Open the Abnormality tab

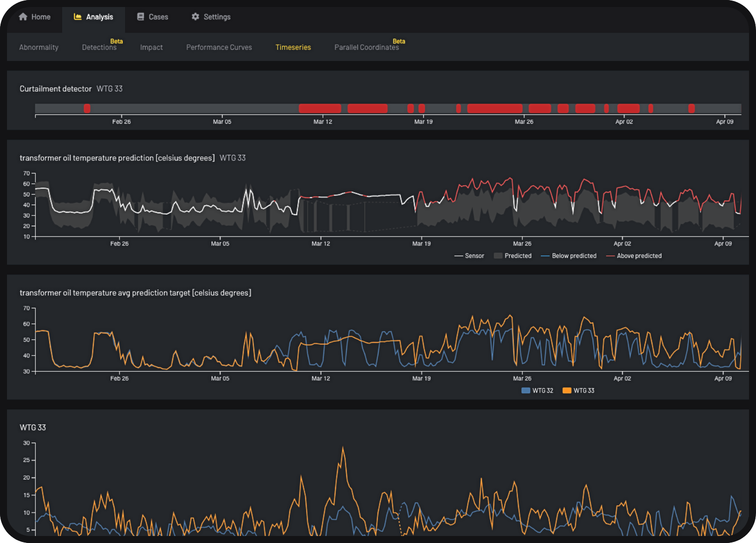(39, 47)
